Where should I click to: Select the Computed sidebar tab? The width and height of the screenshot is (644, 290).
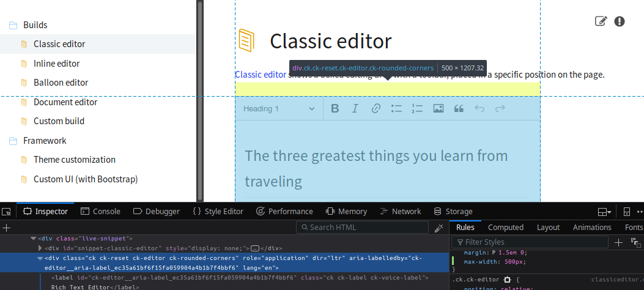pyautogui.click(x=506, y=227)
